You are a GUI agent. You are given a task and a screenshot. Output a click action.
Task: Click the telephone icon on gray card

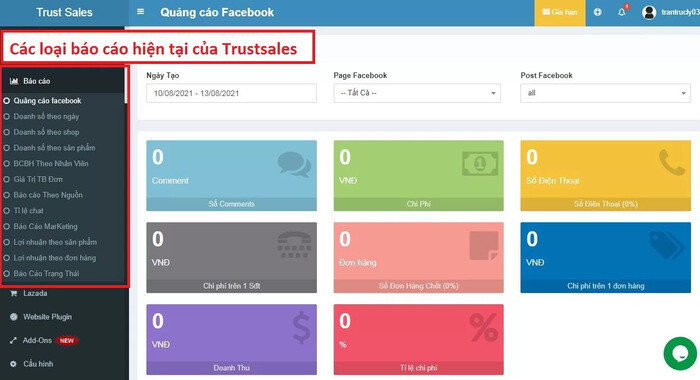coord(294,244)
